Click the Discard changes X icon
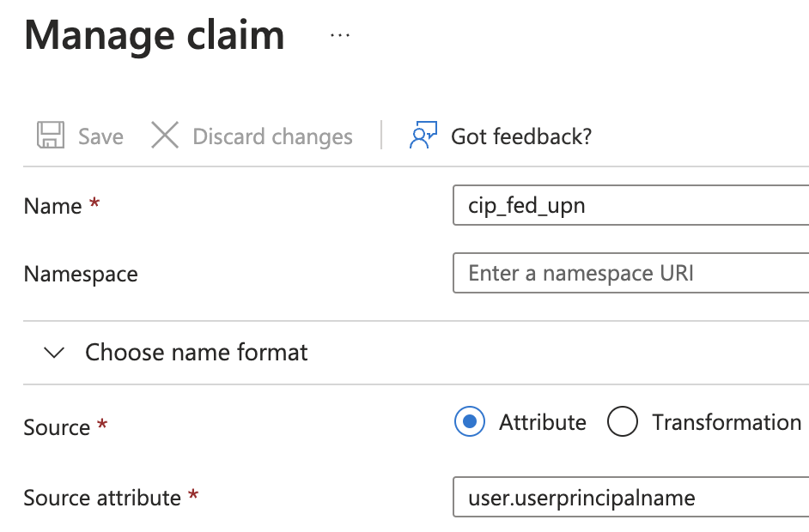This screenshot has height=532, width=809. (x=165, y=135)
